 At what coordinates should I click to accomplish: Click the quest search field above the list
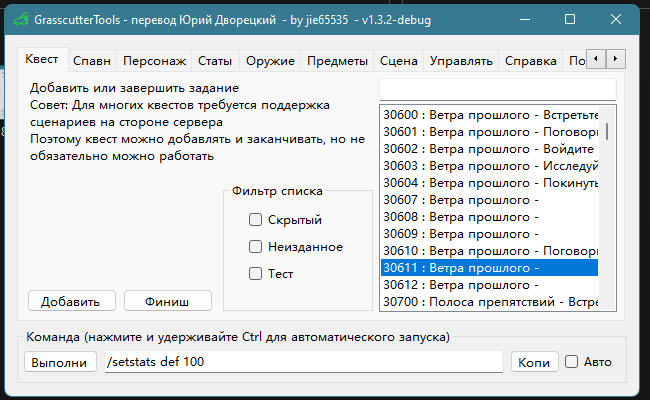coord(497,90)
